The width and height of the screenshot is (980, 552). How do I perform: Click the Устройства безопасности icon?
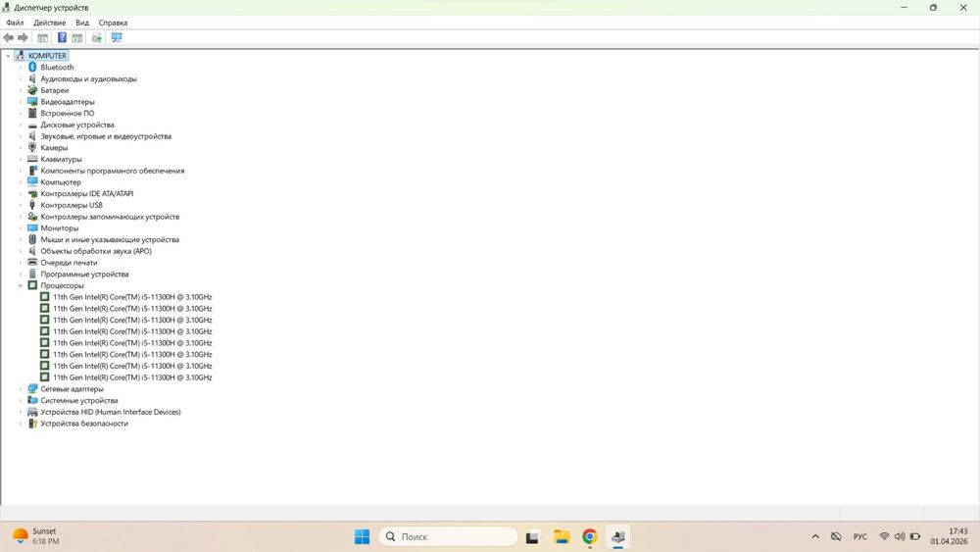[x=32, y=424]
